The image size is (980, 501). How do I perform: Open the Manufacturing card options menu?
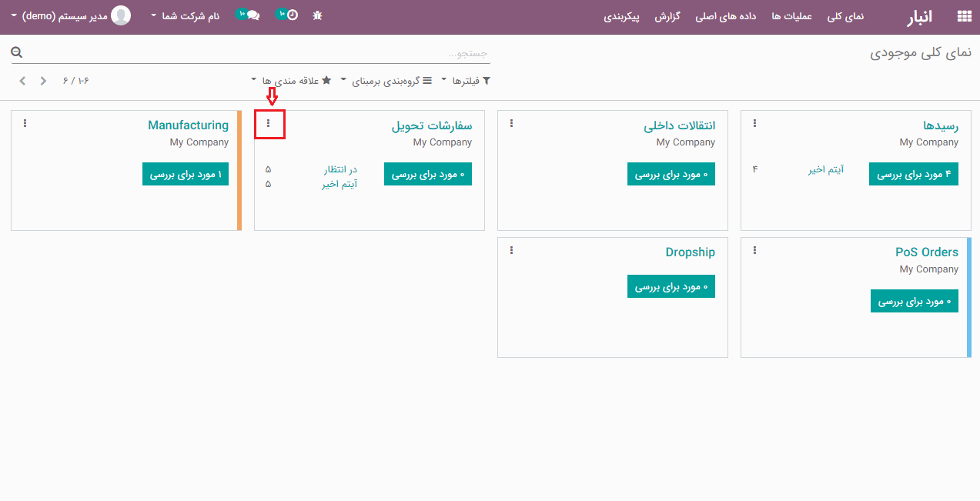click(25, 123)
